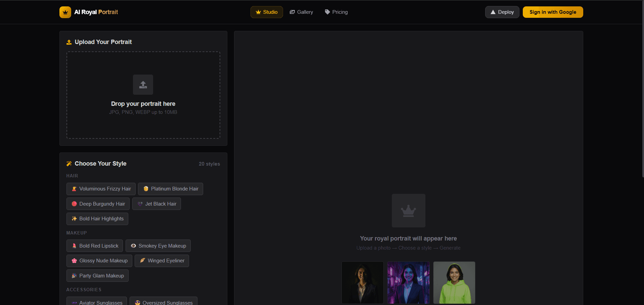This screenshot has height=305, width=644.
Task: Click the upload icon next to Upload Your Portrait
Action: pos(69,42)
